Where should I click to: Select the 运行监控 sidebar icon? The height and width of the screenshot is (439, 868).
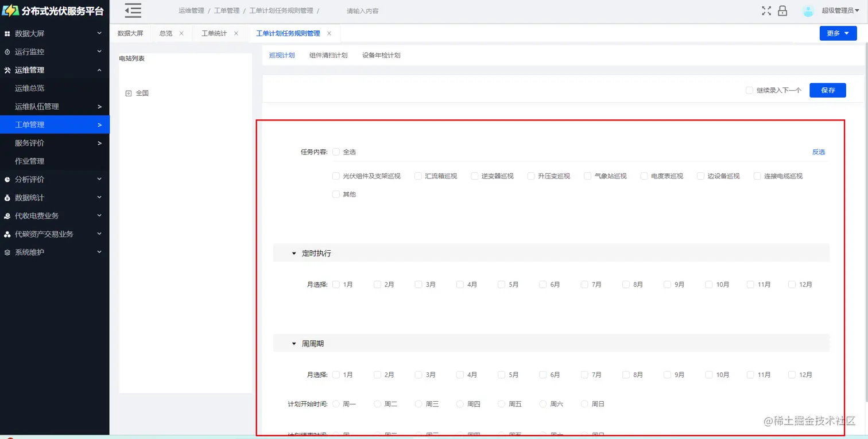[x=8, y=51]
